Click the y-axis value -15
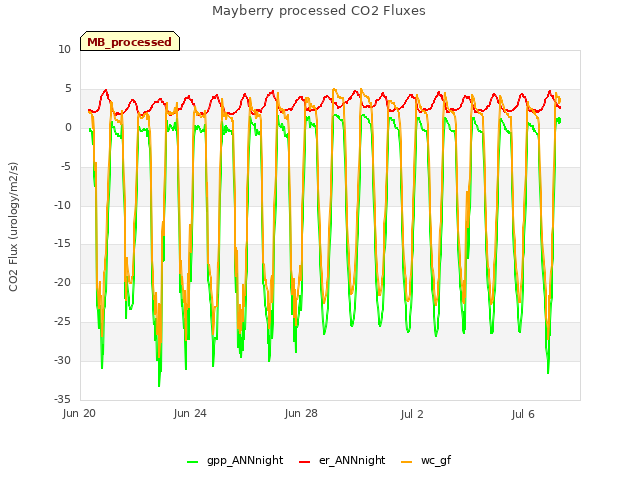Viewport: 640px width, 480px height. (x=62, y=244)
